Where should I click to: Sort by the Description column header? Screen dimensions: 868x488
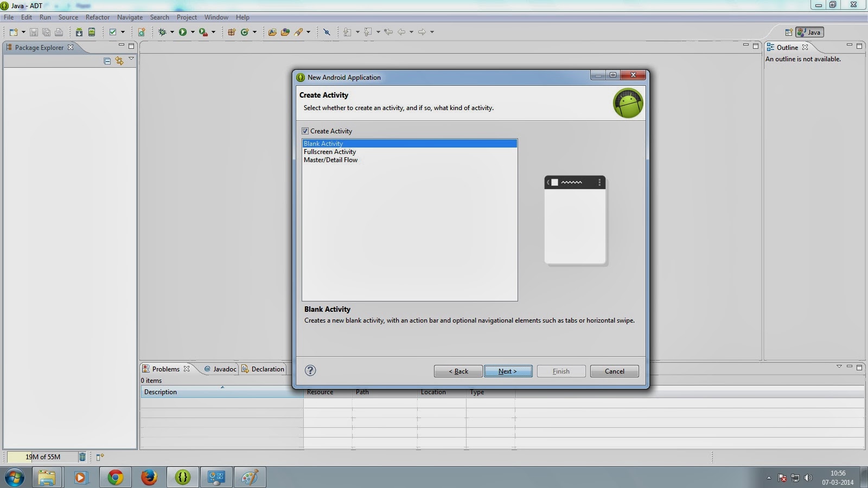coord(222,392)
